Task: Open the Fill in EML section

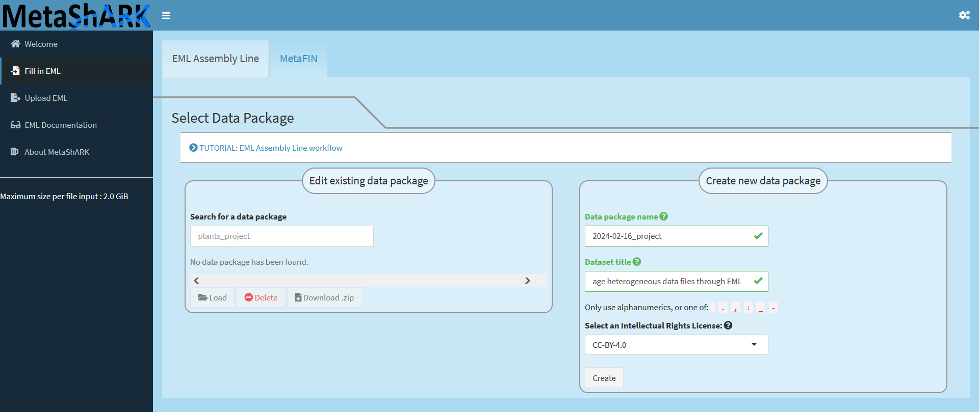Action: (x=76, y=71)
